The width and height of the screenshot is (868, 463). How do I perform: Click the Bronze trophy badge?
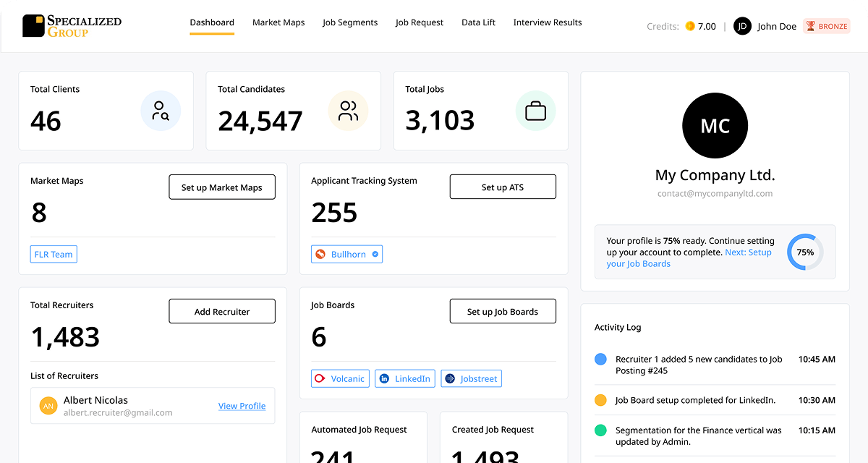tap(826, 26)
